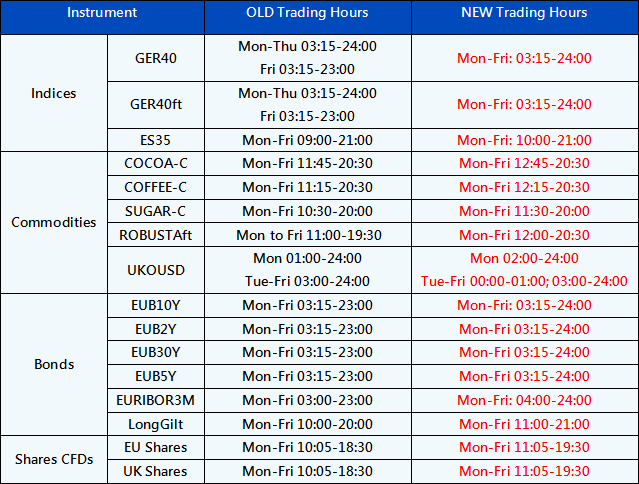Click COFFEE-C new trading hours value
Viewport: 639px width, 484px height.
(524, 187)
